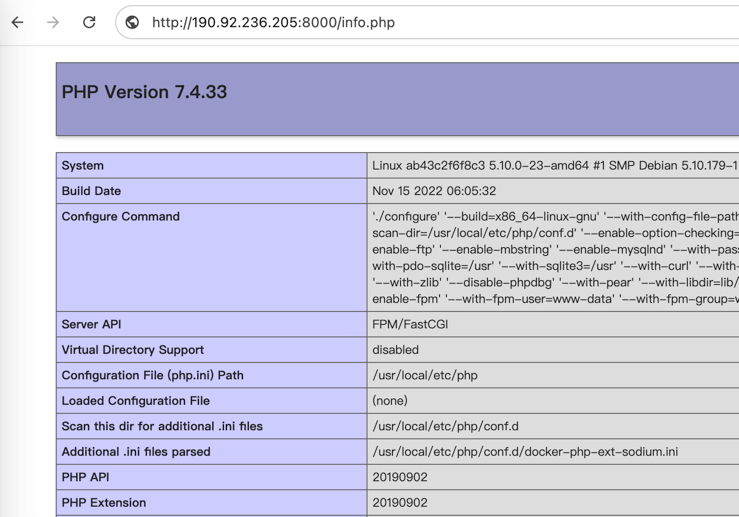Viewport: 739px width, 517px height.
Task: Click the browser forward arrow
Action: (x=53, y=22)
